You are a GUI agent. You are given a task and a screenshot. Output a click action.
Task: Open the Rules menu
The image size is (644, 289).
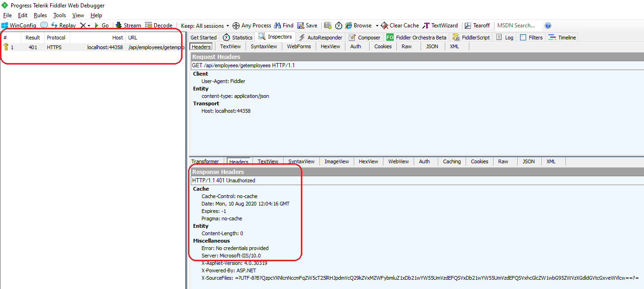(x=40, y=15)
